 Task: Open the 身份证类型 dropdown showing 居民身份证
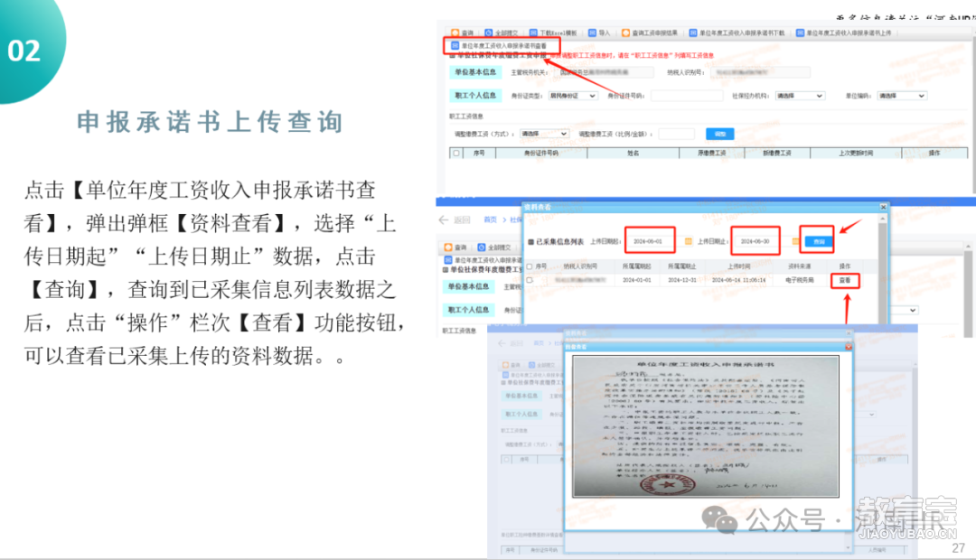pos(573,96)
